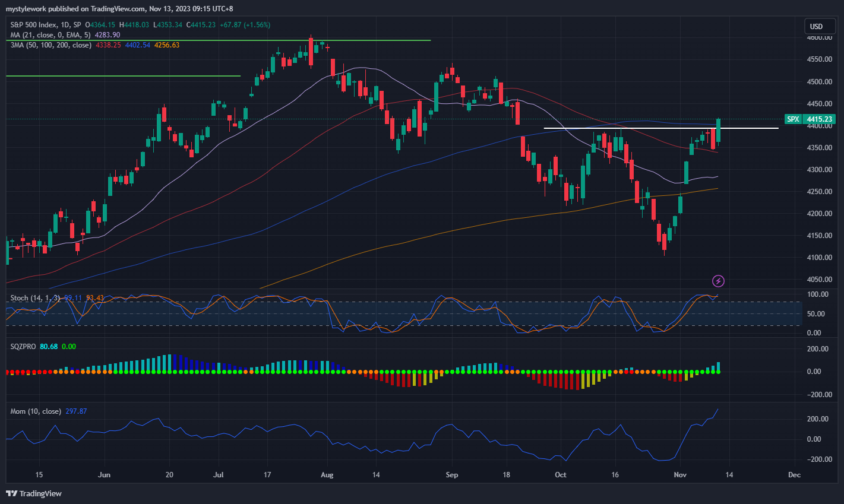The image size is (844, 504).
Task: Click the open value O4364.15
Action: tap(100, 25)
